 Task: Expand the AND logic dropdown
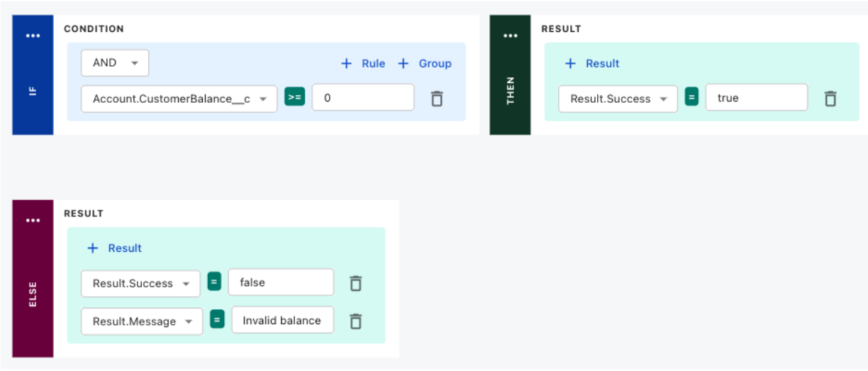point(115,63)
